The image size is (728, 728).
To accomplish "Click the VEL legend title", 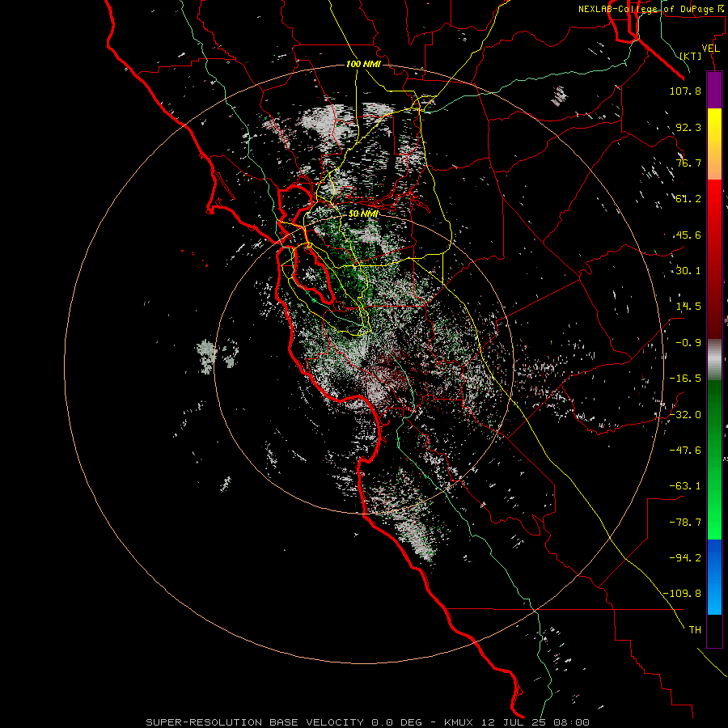I will (x=710, y=49).
